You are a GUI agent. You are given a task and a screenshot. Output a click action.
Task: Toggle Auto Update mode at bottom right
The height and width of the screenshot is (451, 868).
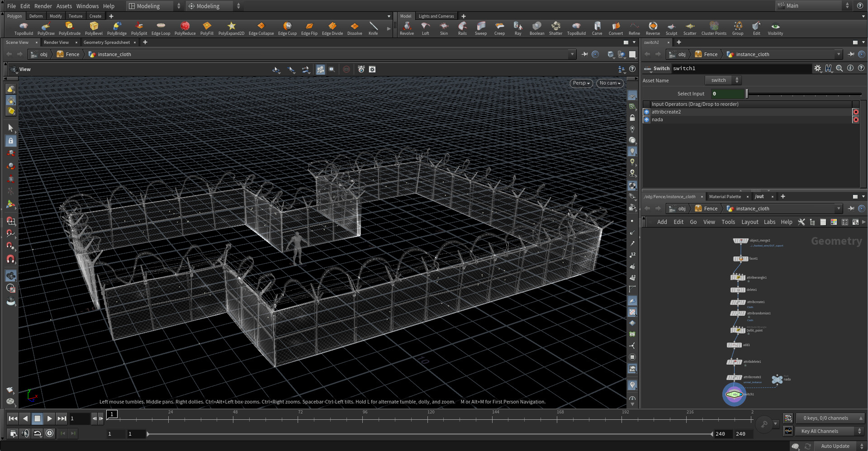point(835,446)
